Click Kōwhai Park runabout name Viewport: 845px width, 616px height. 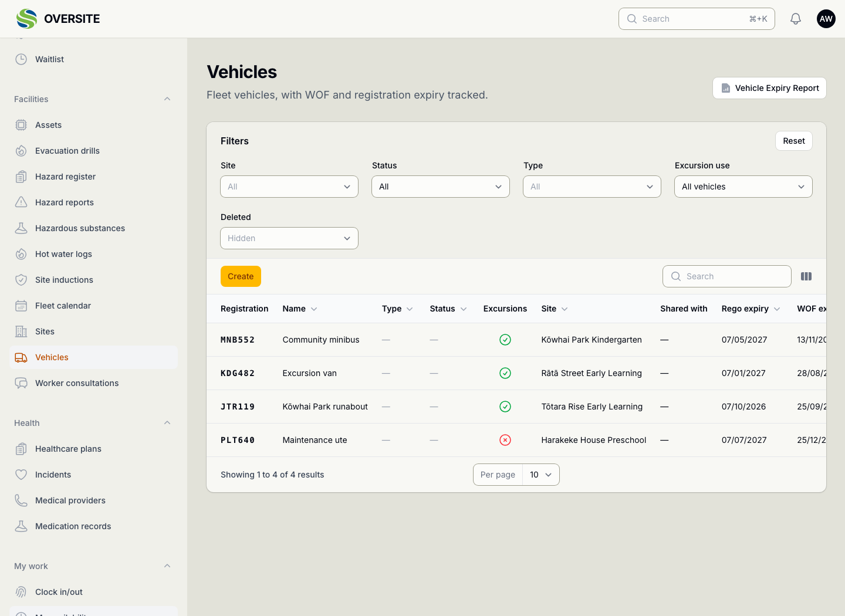tap(325, 407)
